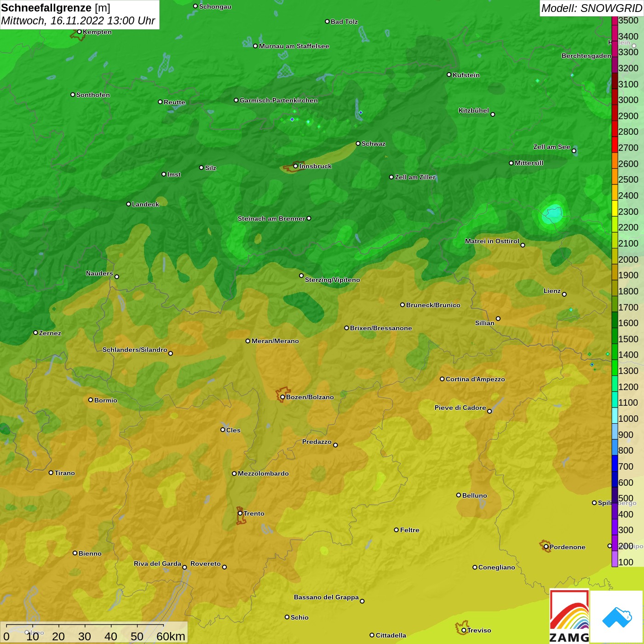Click the Schwaz marker dot
Image resolution: width=644 pixels, height=644 pixels.
coord(358,144)
